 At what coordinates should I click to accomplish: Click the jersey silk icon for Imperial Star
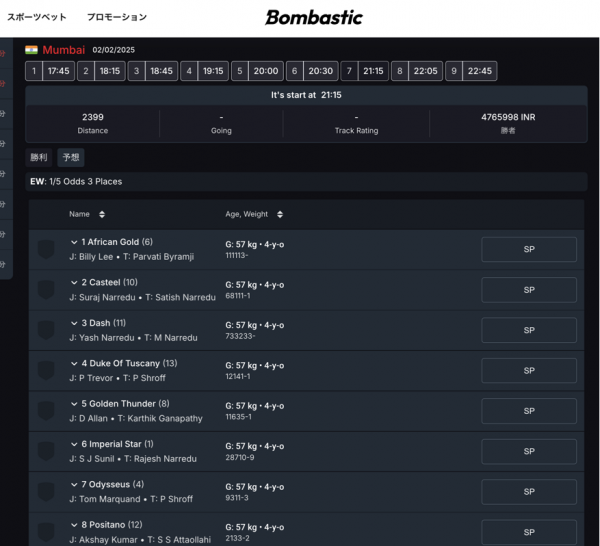[x=46, y=451]
